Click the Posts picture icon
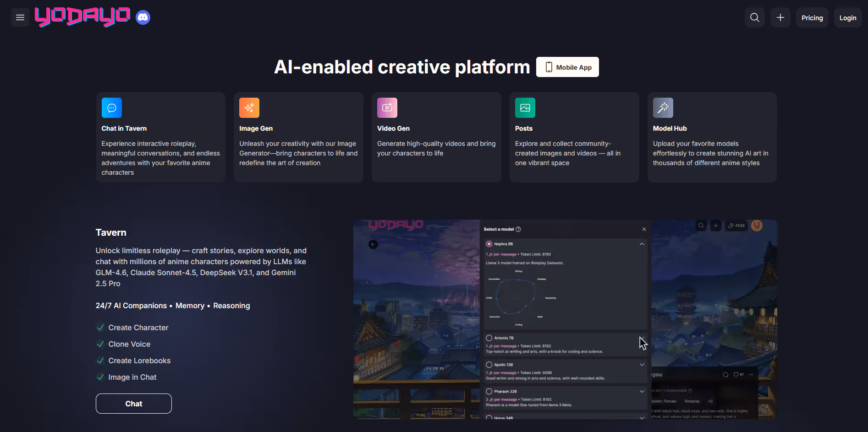Viewport: 868px width, 432px height. [525, 108]
